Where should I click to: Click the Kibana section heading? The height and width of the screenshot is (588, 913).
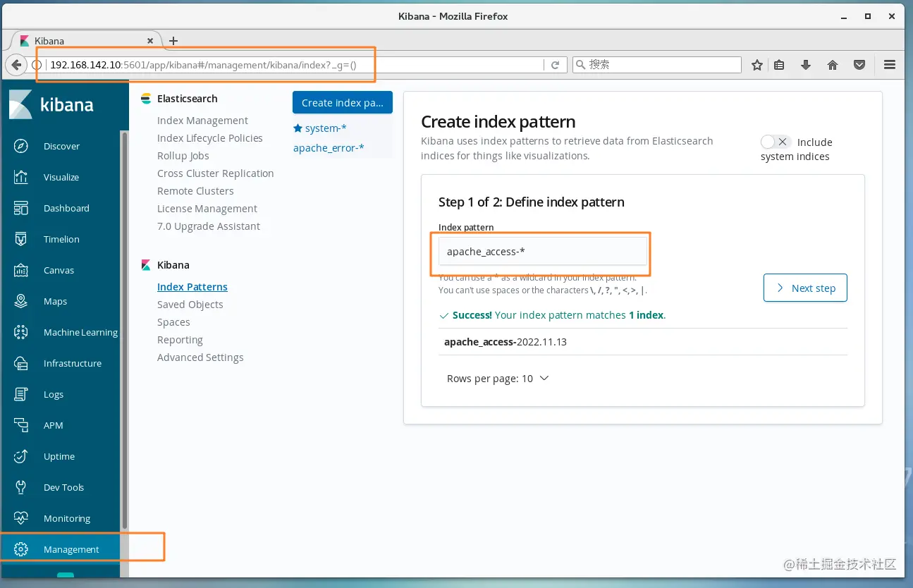coord(173,265)
